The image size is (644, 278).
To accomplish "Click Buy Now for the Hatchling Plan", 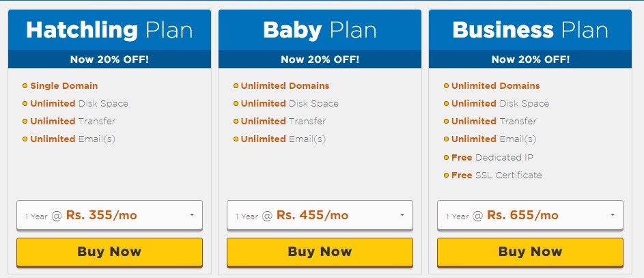I will tap(109, 251).
